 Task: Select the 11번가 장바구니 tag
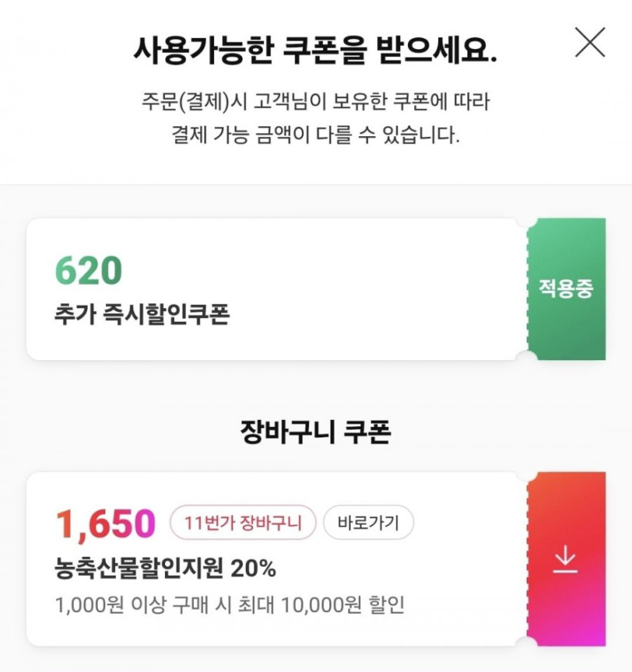242,522
